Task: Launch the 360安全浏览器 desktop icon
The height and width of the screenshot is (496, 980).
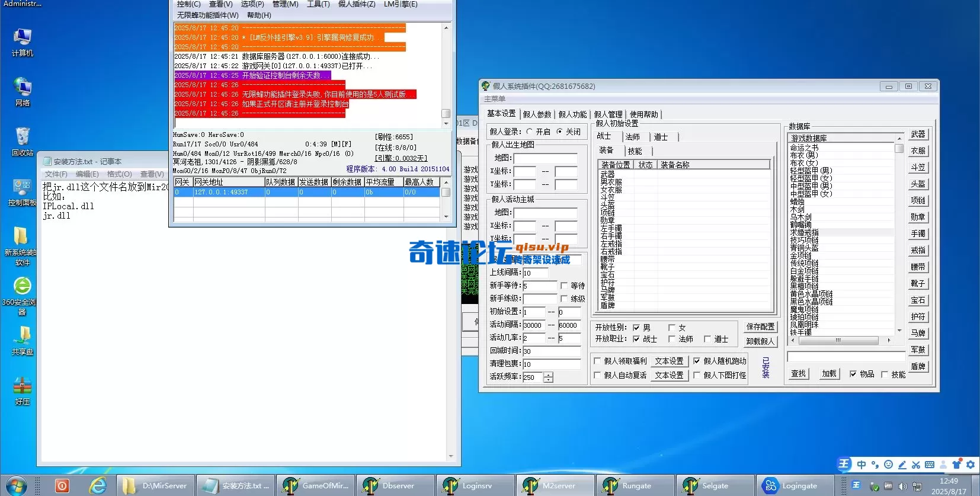Action: (22, 295)
